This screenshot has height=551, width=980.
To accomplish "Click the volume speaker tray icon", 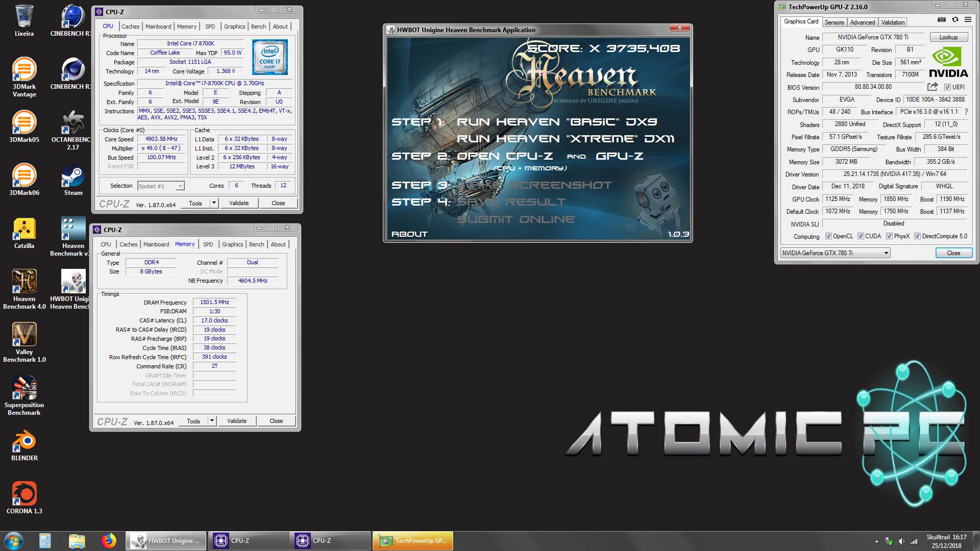I will coord(901,541).
